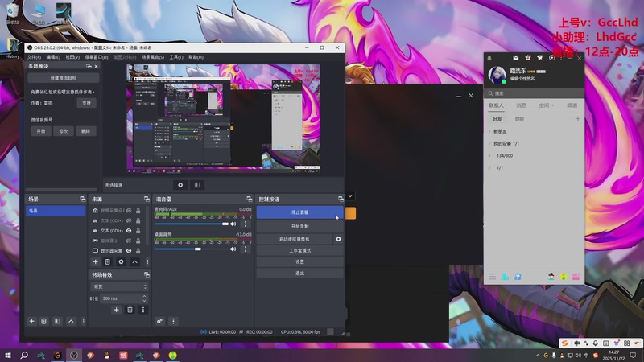
Task: Open 编辑(E) menu in OBS
Action: pyautogui.click(x=53, y=57)
